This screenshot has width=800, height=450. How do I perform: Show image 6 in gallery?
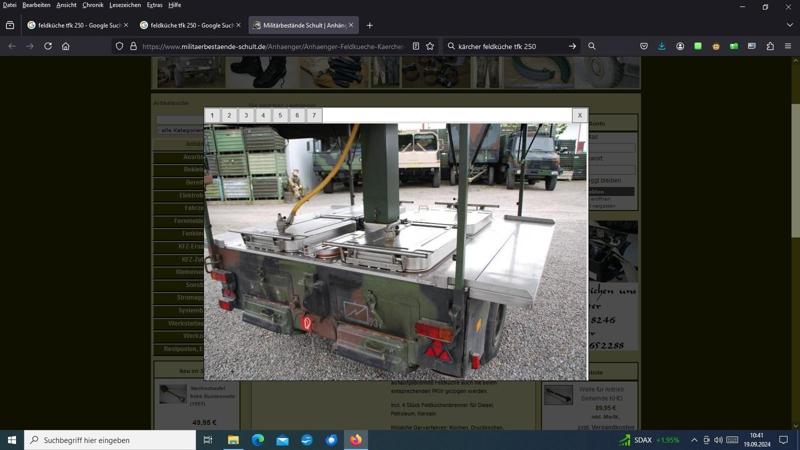pyautogui.click(x=297, y=115)
